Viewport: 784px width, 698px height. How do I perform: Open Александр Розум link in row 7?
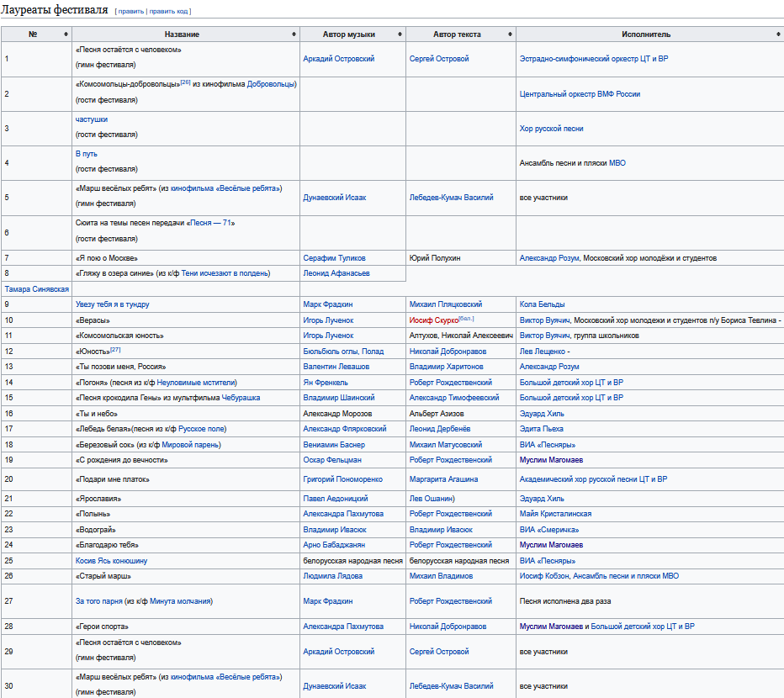(x=549, y=258)
